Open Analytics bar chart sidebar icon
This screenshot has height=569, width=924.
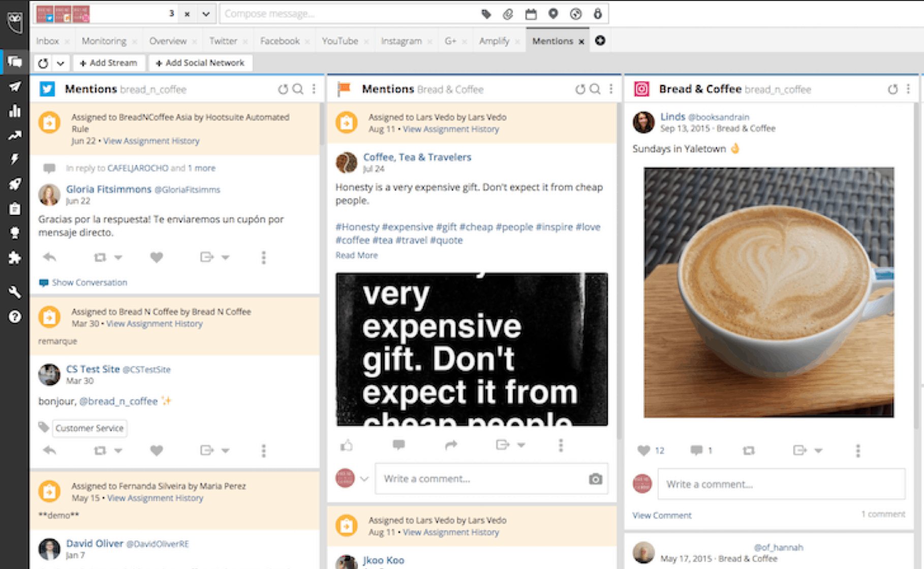pyautogui.click(x=14, y=111)
